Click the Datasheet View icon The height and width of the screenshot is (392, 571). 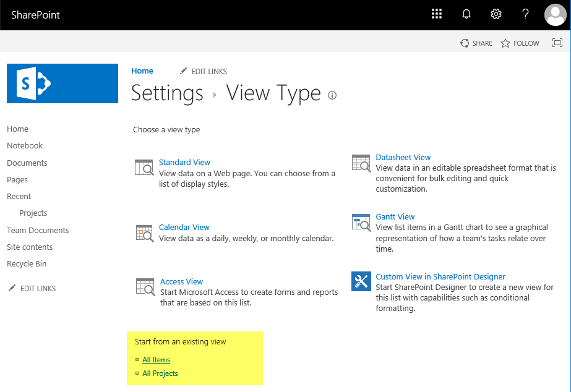(x=361, y=163)
